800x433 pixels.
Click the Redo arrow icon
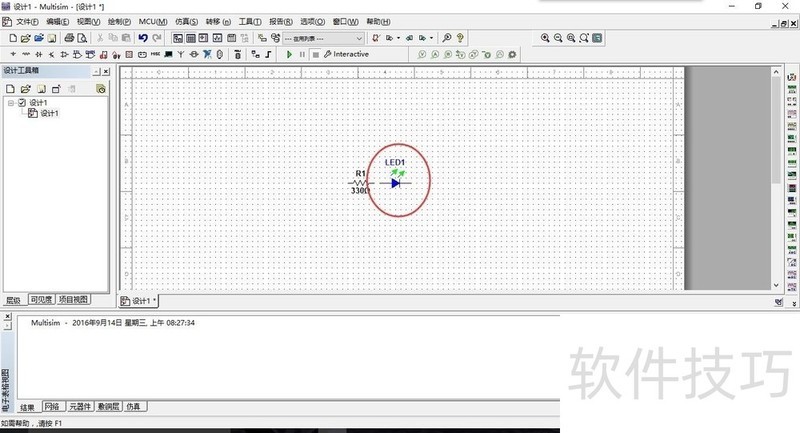point(157,38)
